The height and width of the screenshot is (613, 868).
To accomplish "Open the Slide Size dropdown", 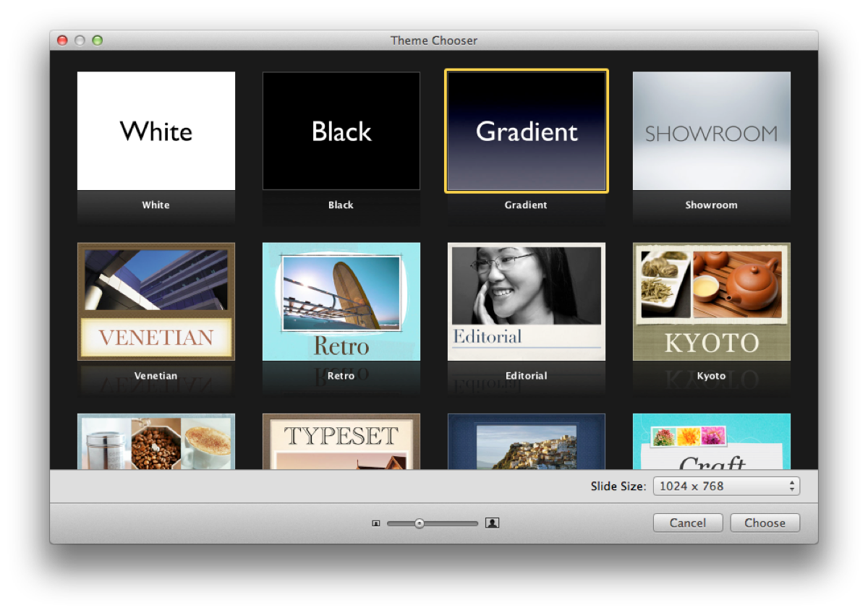I will coord(726,486).
